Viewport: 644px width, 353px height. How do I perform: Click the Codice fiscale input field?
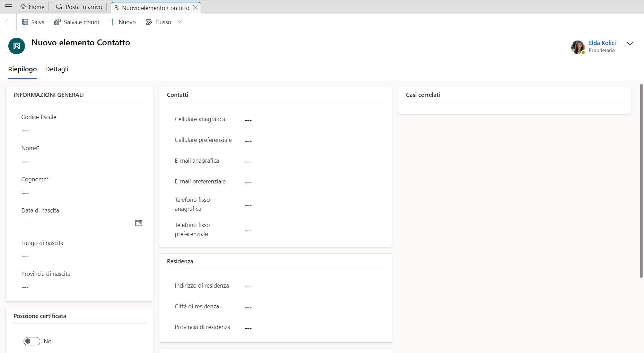pyautogui.click(x=80, y=131)
